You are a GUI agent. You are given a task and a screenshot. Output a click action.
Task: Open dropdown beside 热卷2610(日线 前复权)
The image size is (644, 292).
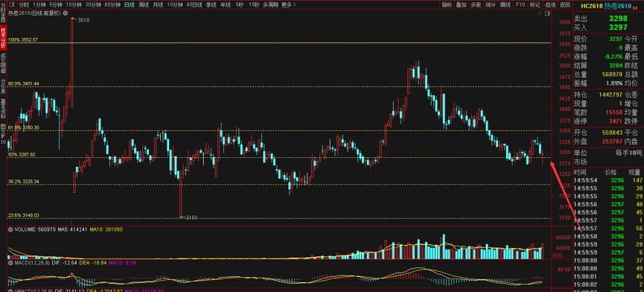[65, 13]
